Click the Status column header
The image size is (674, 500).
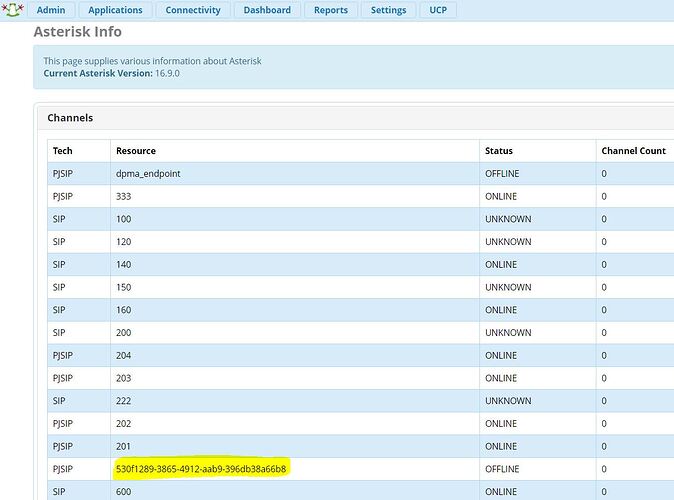(498, 151)
